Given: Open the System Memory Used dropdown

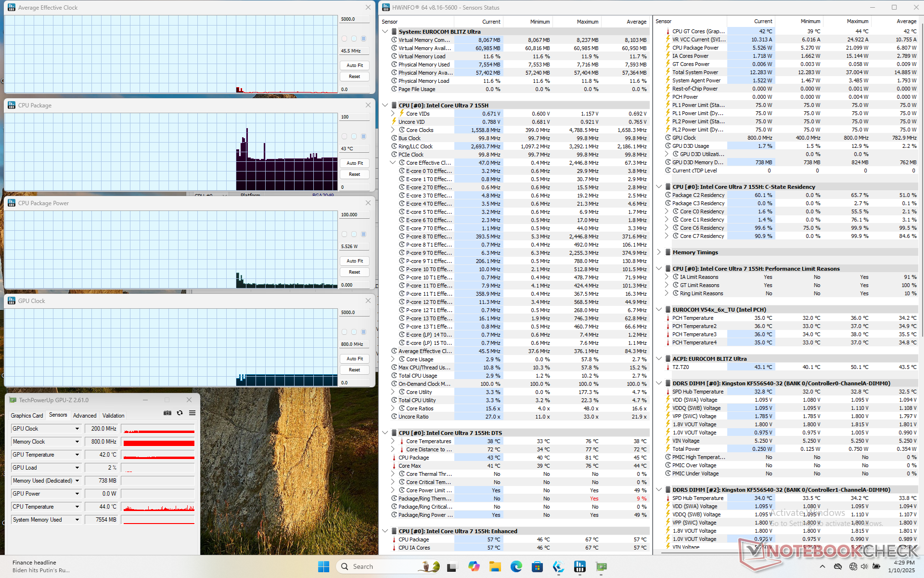Looking at the screenshot, I should click(x=77, y=520).
